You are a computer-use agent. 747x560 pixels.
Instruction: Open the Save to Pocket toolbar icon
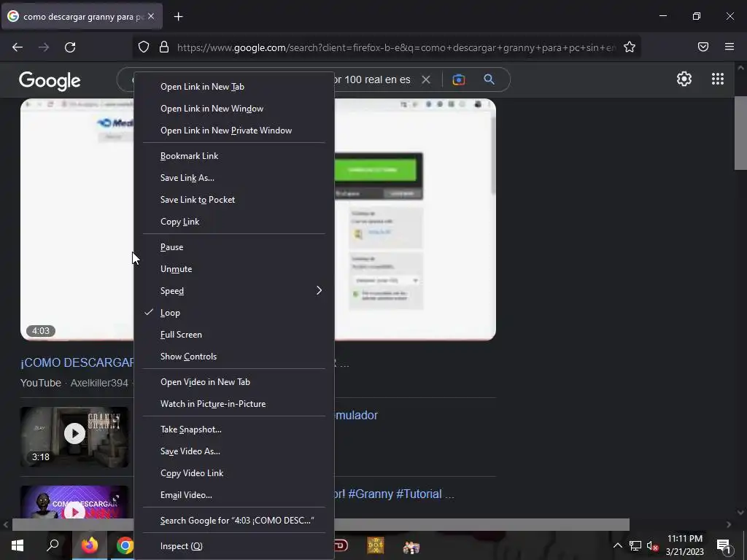pos(703,47)
